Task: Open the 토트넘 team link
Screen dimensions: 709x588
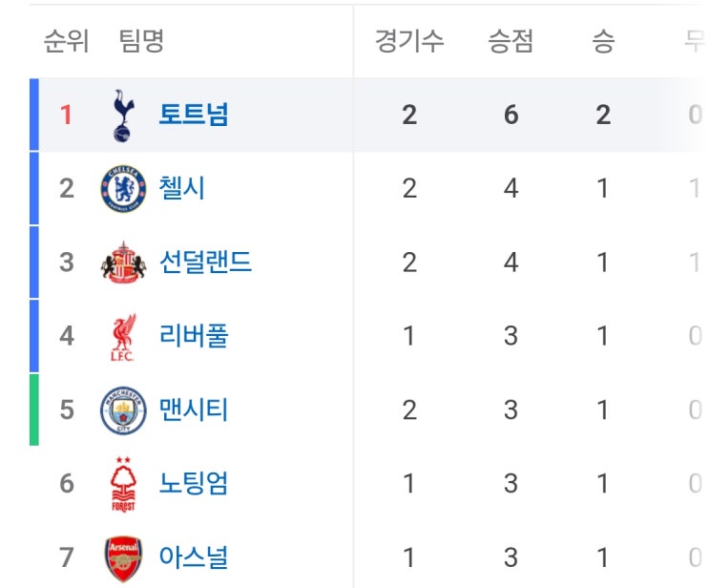Action: point(194,115)
